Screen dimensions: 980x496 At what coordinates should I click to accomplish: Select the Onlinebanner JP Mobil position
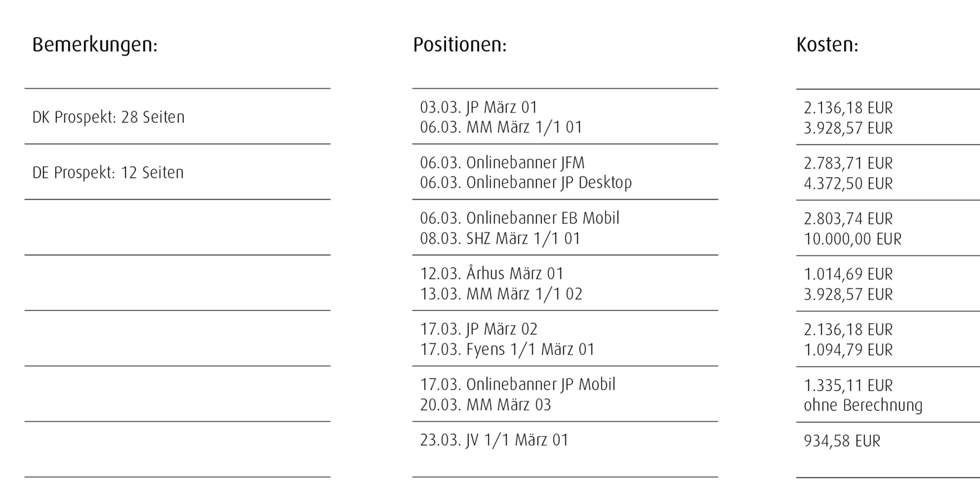(x=518, y=384)
